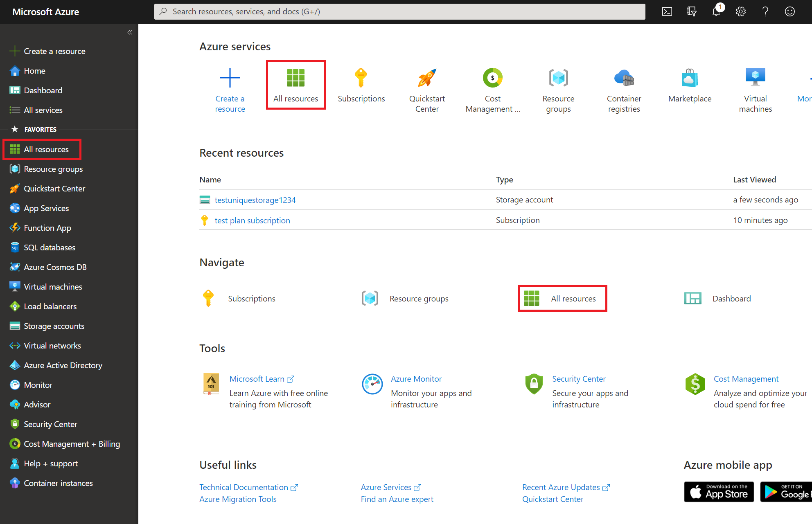Click the collapse sidebar toggle arrow
Image resolution: width=812 pixels, height=524 pixels.
tap(130, 33)
